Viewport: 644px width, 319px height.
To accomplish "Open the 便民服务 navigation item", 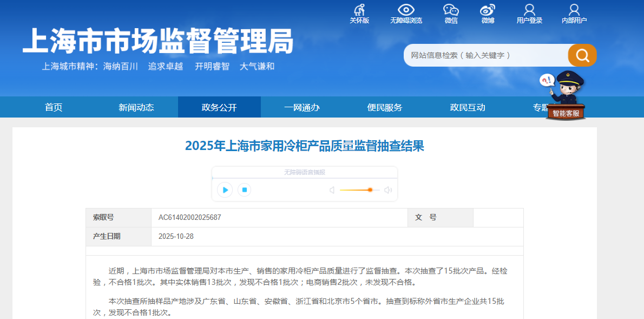I will pyautogui.click(x=385, y=107).
